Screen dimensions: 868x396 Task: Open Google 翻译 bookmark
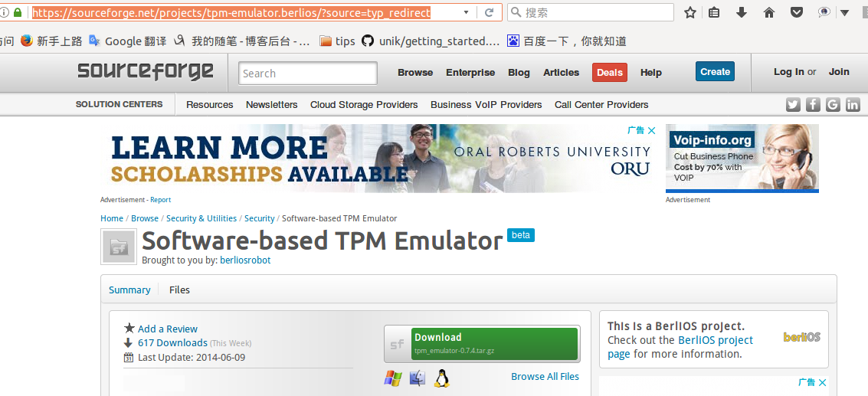pyautogui.click(x=127, y=41)
